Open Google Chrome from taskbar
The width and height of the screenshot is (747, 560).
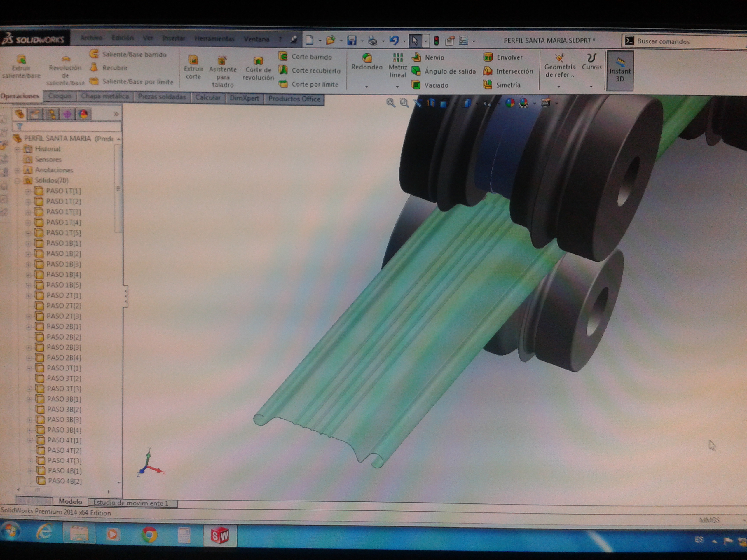(x=149, y=534)
